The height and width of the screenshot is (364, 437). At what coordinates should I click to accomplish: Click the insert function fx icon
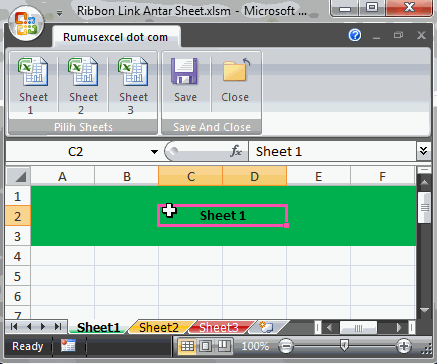click(236, 151)
